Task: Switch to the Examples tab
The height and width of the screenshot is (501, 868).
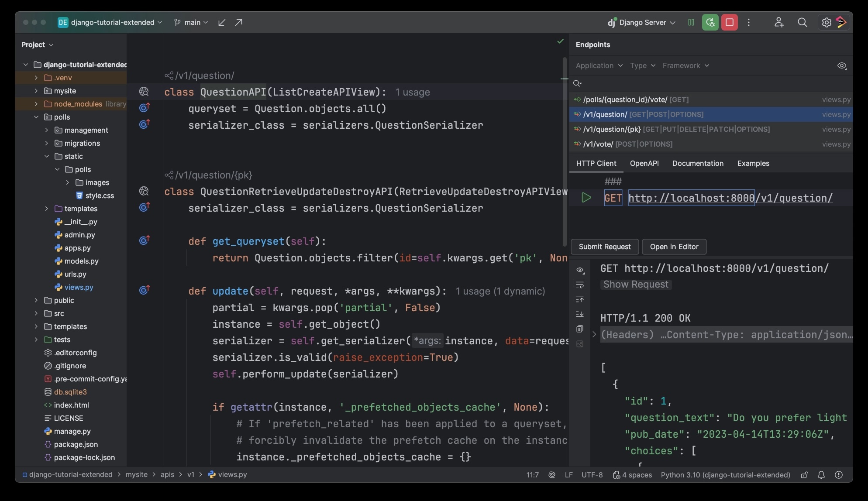Action: click(x=753, y=163)
